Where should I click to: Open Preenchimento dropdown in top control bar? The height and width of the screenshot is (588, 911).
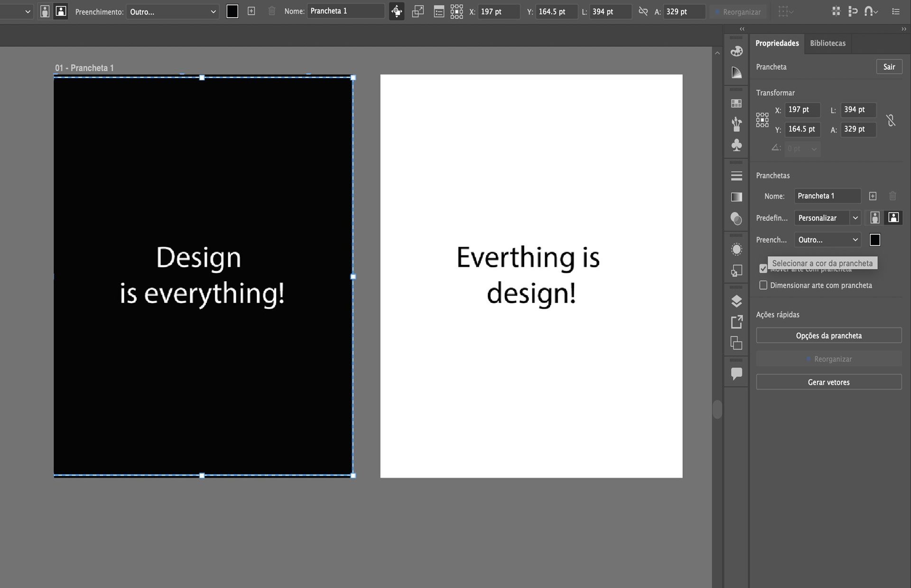pyautogui.click(x=172, y=12)
